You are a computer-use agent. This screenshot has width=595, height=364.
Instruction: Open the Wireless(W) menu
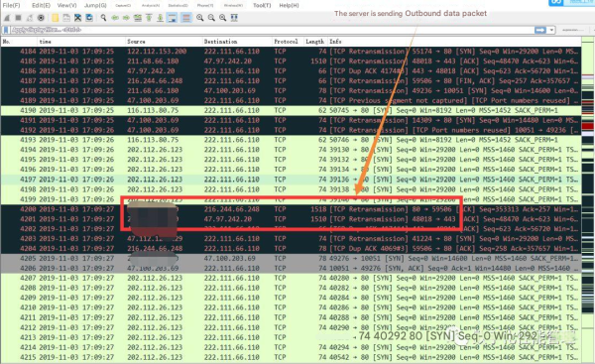tap(233, 5)
